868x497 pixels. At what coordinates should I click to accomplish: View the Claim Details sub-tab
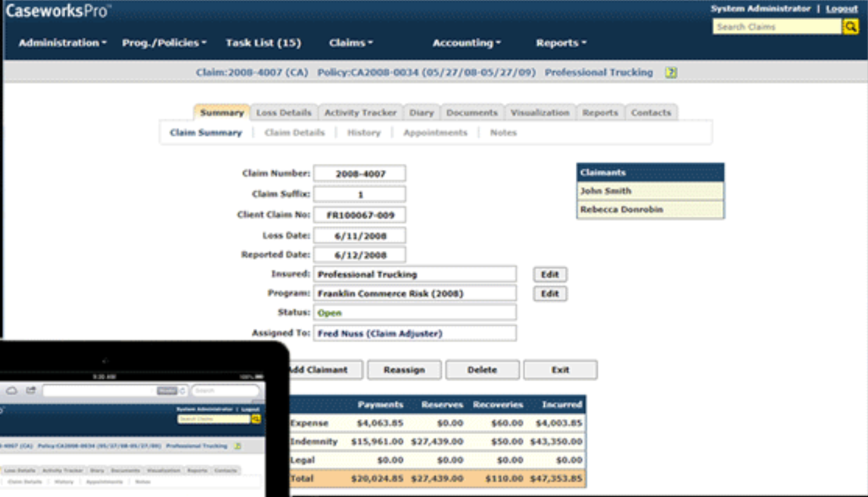pos(294,132)
